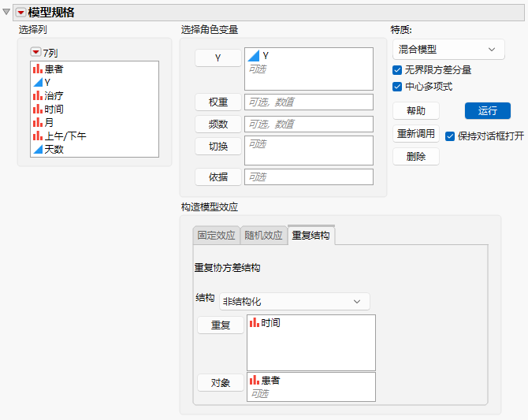The width and height of the screenshot is (528, 420).
Task: Click the nominal icon beside 上午/下午
Action: [38, 136]
